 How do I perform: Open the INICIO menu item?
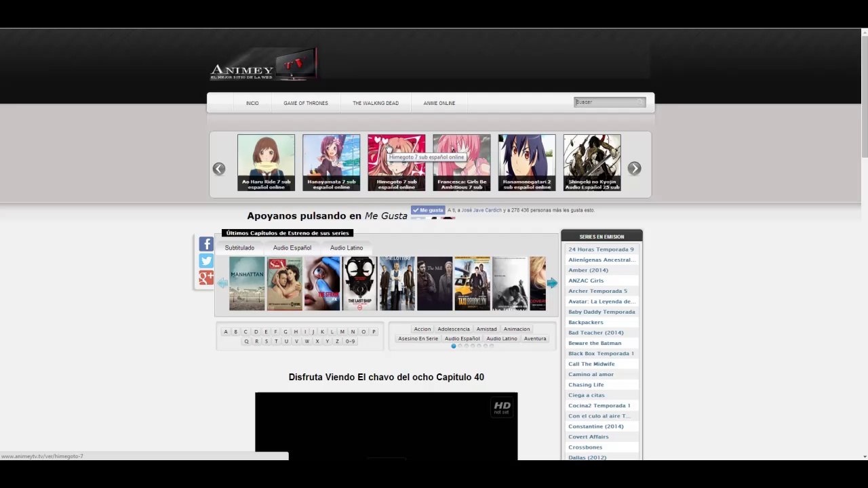point(252,103)
